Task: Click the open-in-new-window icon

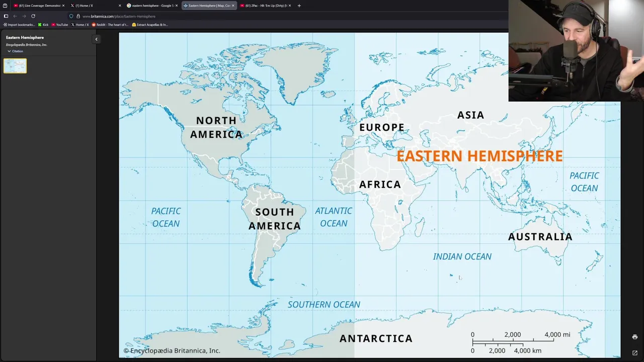Action: coord(634,353)
